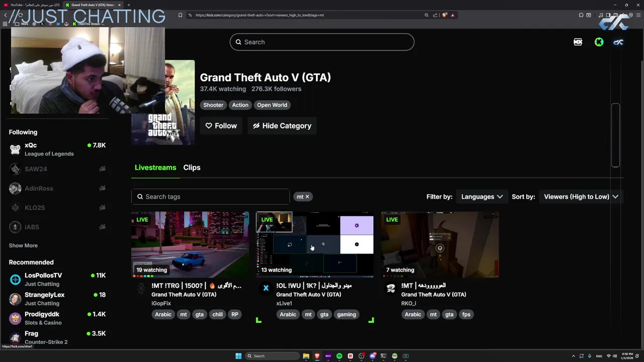This screenshot has height=362, width=644.
Task: Open Discord from the taskbar
Action: click(x=372, y=356)
